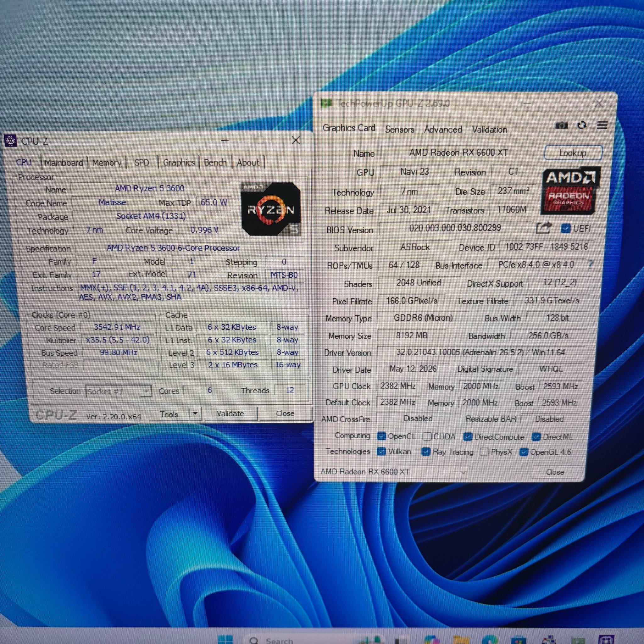The height and width of the screenshot is (644, 644).
Task: Open File Explorer from the taskbar
Action: click(x=461, y=639)
